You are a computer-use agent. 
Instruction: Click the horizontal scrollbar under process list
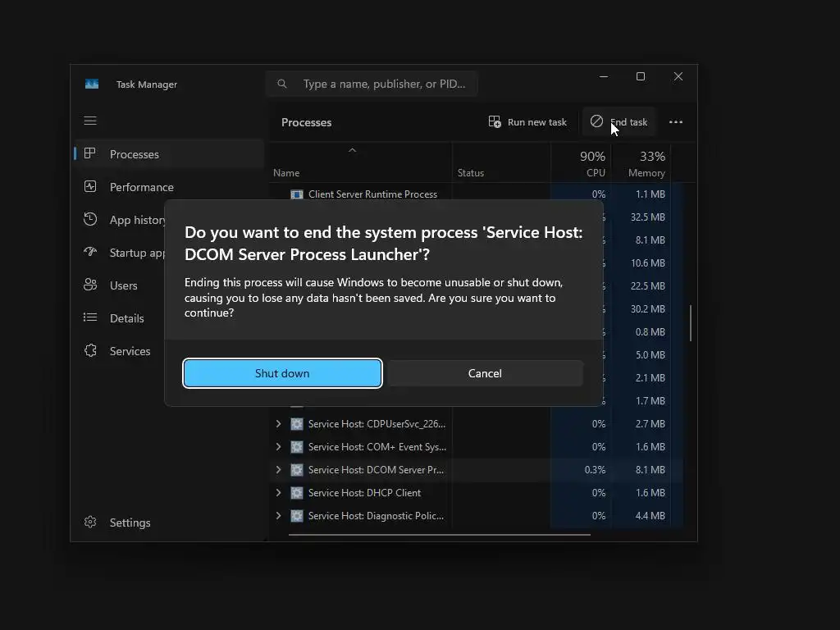click(440, 534)
